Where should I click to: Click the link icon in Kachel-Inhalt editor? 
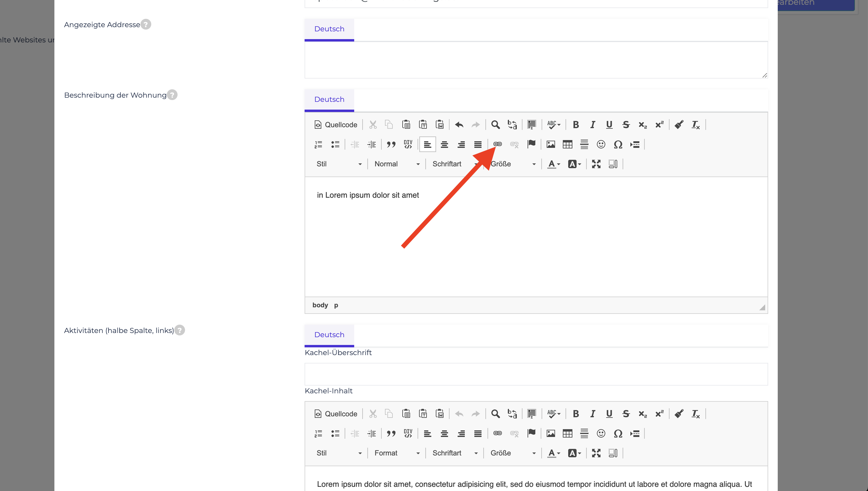(x=497, y=433)
